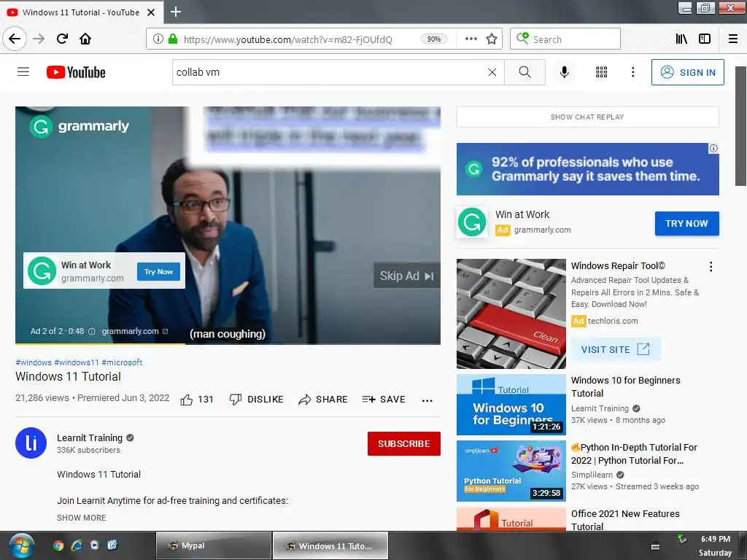This screenshot has width=747, height=560.
Task: Open the #windows11 hashtag
Action: (x=76, y=362)
